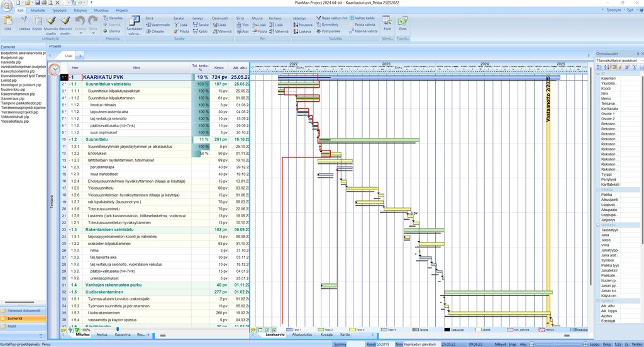Collapse the Paikka section in Ominaisuudet
Screen dimensions: 644x347
click(599, 190)
